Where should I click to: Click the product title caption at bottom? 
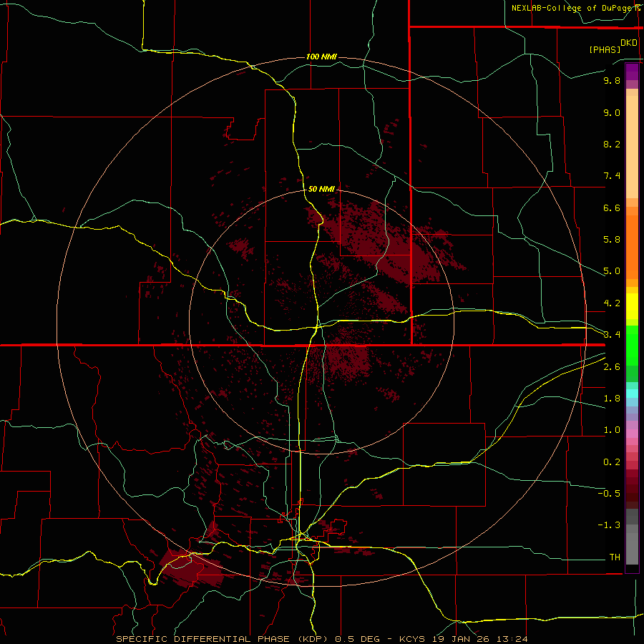tap(321, 639)
